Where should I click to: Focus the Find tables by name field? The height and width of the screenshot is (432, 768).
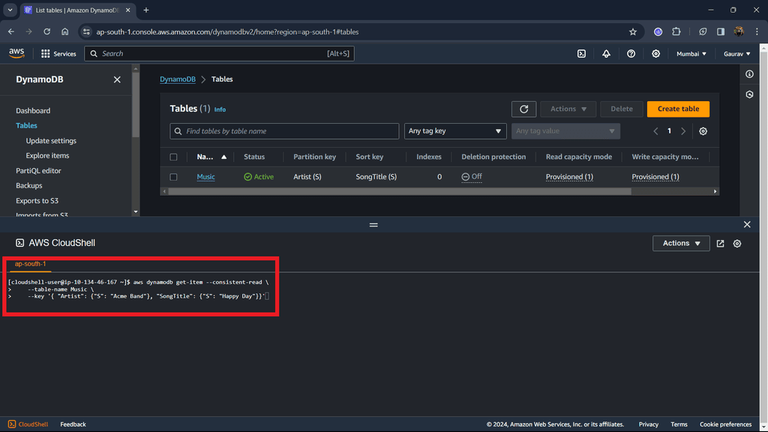284,131
